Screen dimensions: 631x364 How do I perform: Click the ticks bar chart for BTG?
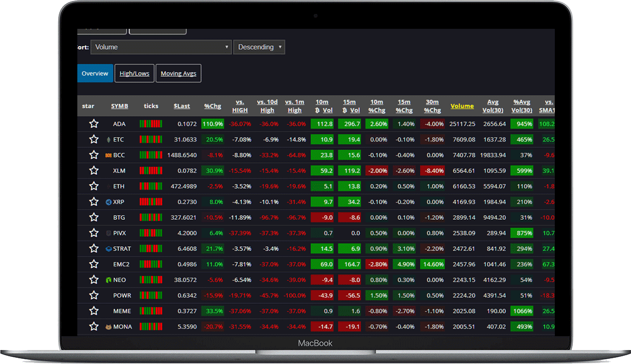click(151, 217)
